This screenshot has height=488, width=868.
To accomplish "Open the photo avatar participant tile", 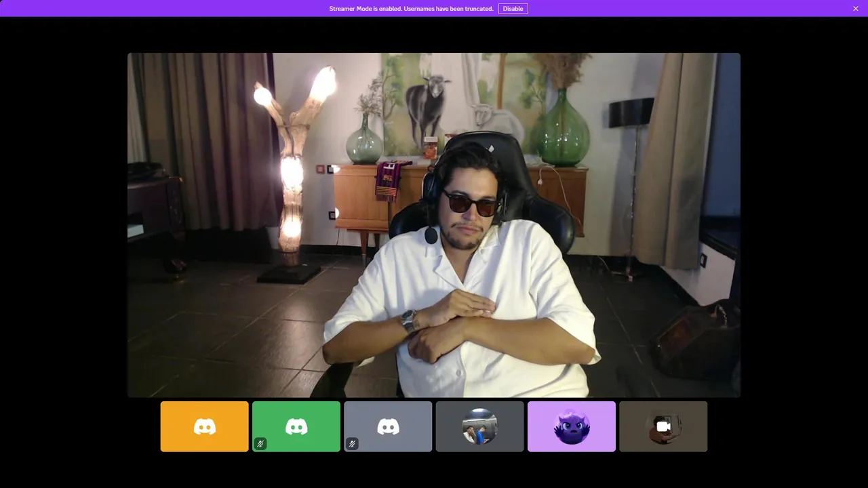I will point(480,426).
